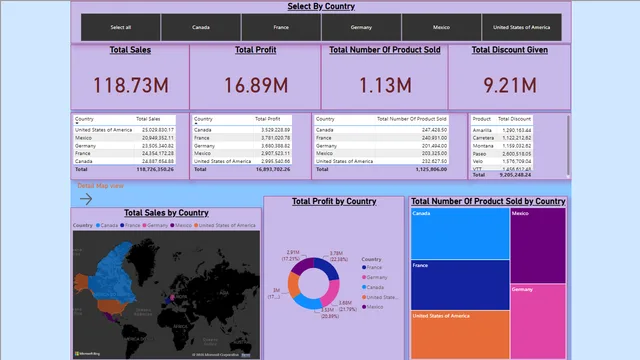The height and width of the screenshot is (360, 640).
Task: Select Canada row in Total Profit table
Action: pos(242,130)
